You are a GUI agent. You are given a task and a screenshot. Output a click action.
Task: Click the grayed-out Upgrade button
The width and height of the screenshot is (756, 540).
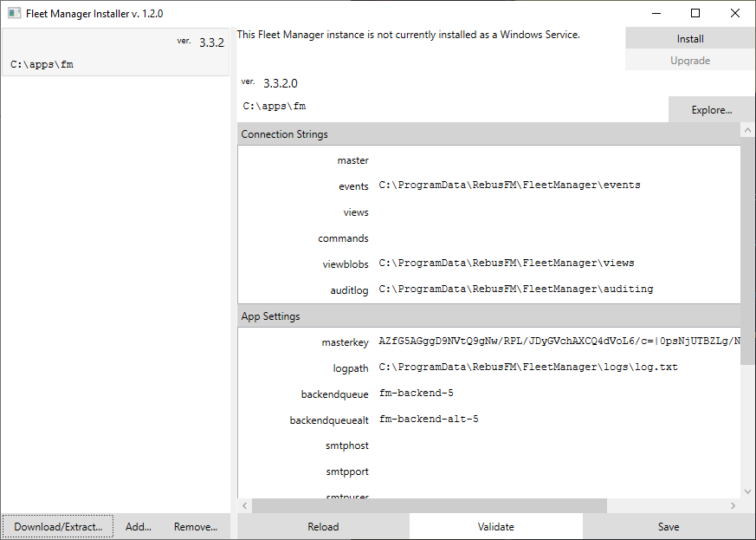pyautogui.click(x=690, y=61)
